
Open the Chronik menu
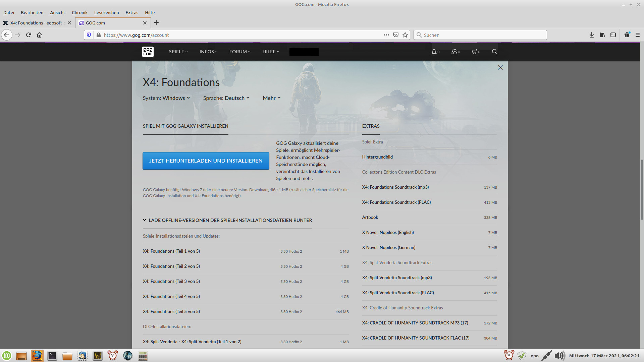tap(79, 12)
